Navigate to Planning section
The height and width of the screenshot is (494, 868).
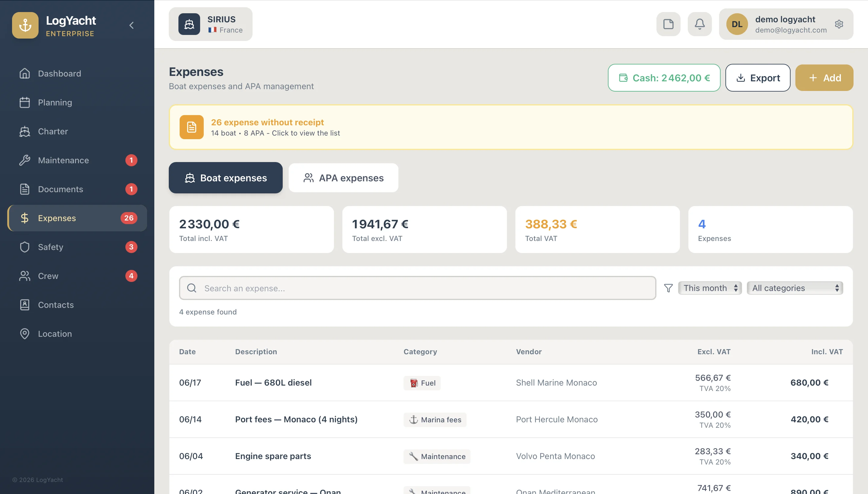[x=77, y=102]
